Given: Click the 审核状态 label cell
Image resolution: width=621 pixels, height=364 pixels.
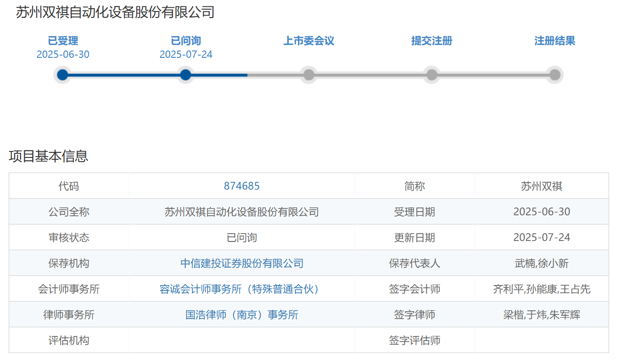Looking at the screenshot, I should pyautogui.click(x=69, y=237).
